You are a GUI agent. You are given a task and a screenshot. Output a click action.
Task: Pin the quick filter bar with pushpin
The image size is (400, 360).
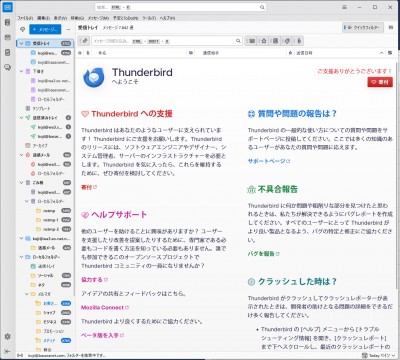click(x=84, y=41)
